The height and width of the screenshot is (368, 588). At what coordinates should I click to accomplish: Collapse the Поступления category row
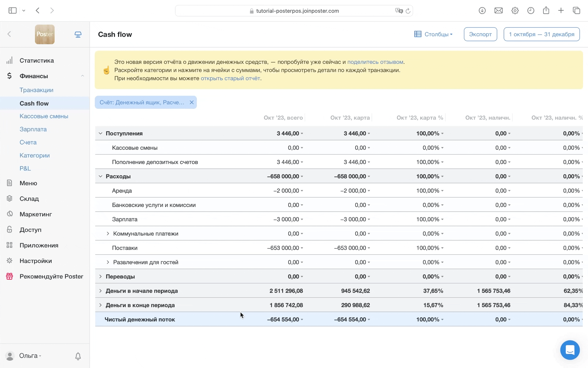(x=100, y=133)
